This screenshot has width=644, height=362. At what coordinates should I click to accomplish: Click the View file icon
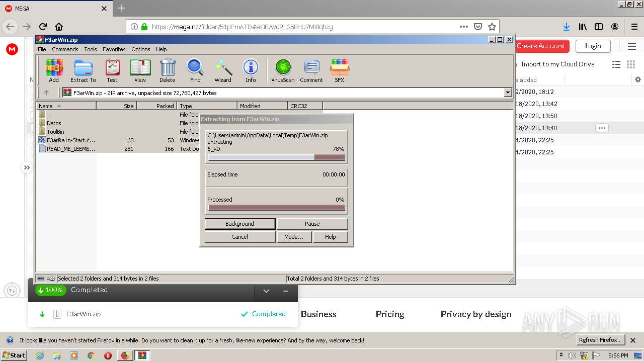coord(140,70)
